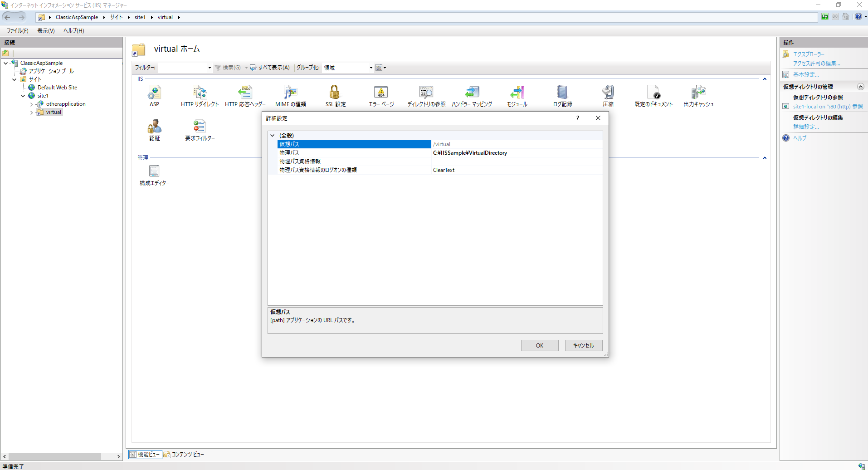
Task: Click すべて表示(A) in the filter bar
Action: pyautogui.click(x=270, y=68)
